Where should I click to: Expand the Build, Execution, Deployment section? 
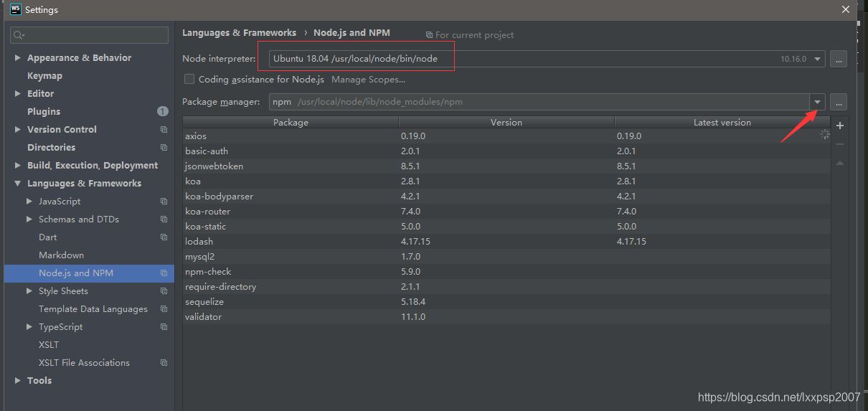click(x=17, y=165)
